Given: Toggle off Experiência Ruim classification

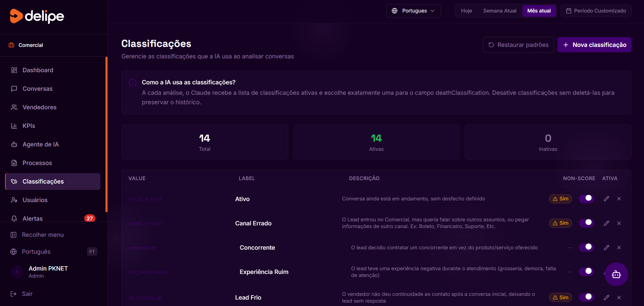Looking at the screenshot, I should pos(586,271).
